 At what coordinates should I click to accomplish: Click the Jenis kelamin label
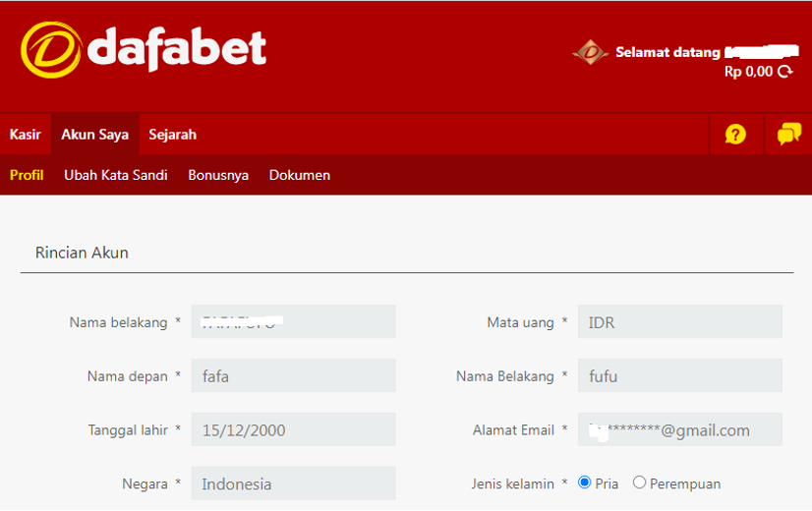512,483
